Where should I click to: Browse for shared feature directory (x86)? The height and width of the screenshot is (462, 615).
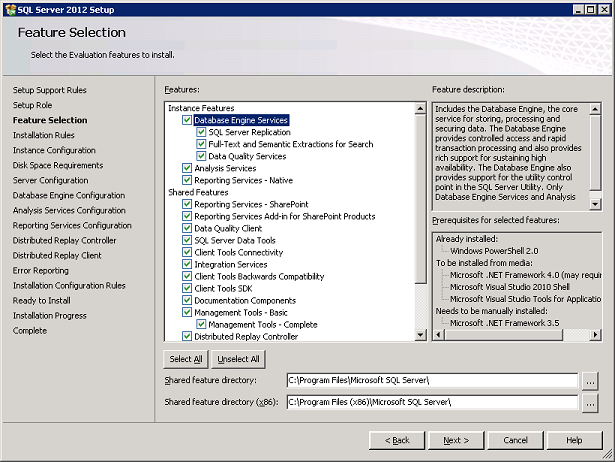point(590,403)
